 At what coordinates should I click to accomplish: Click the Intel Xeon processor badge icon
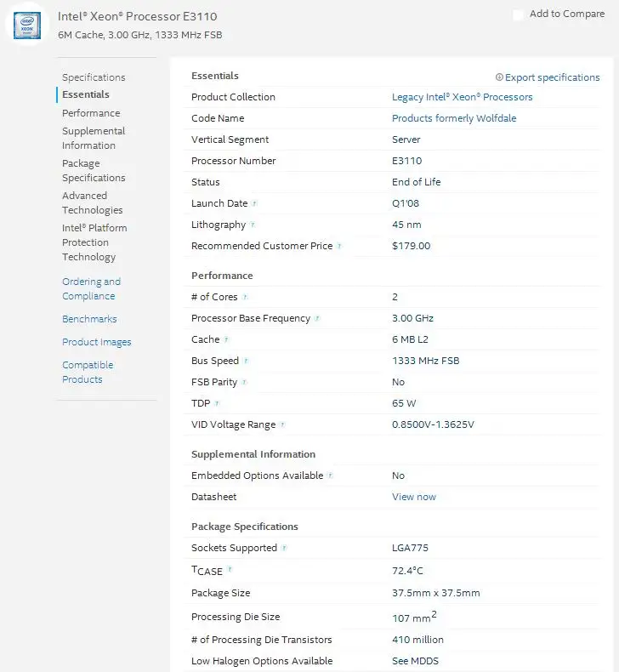click(26, 26)
